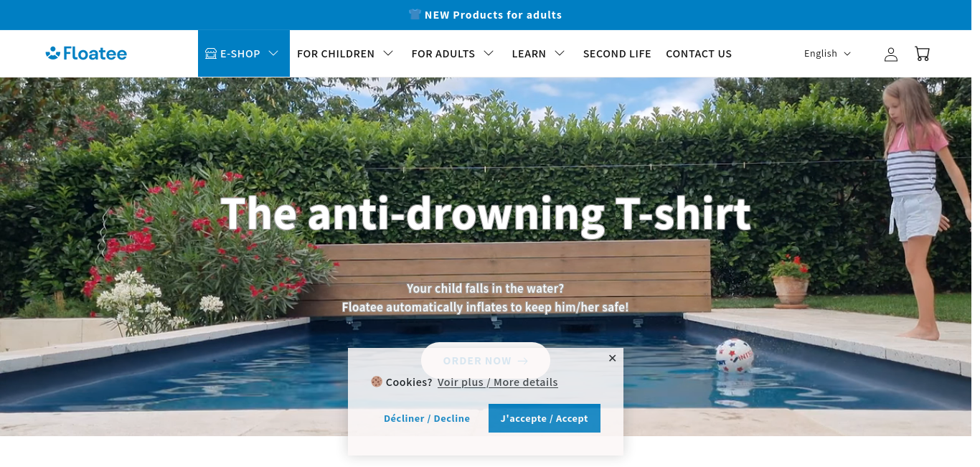Open the SECOND LIFE menu item
The width and height of the screenshot is (980, 467).
pos(617,54)
